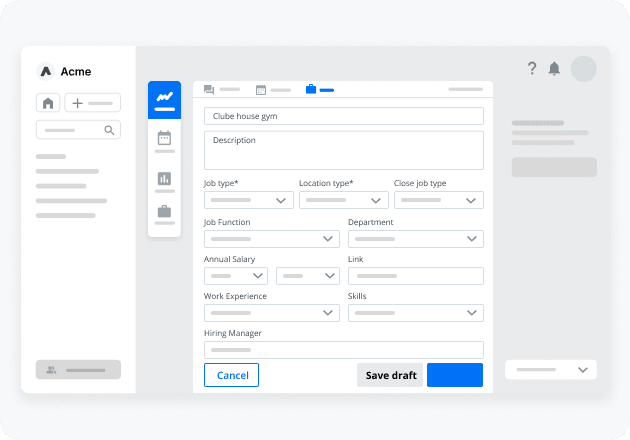Click into the Description text area
The height and width of the screenshot is (440, 630).
pyautogui.click(x=344, y=150)
